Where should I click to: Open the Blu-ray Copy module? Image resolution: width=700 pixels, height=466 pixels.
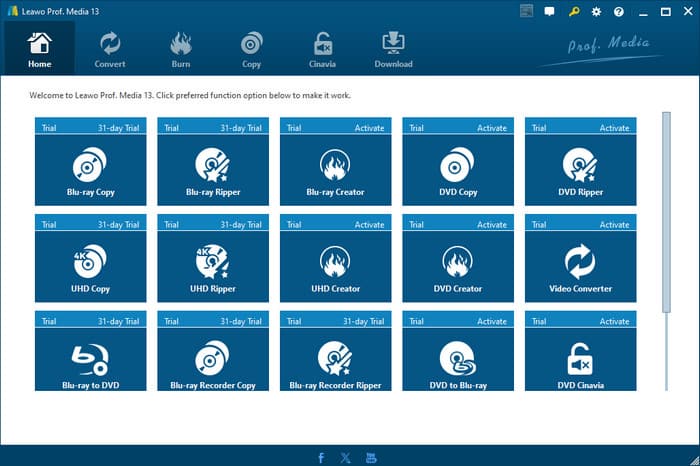[91, 170]
